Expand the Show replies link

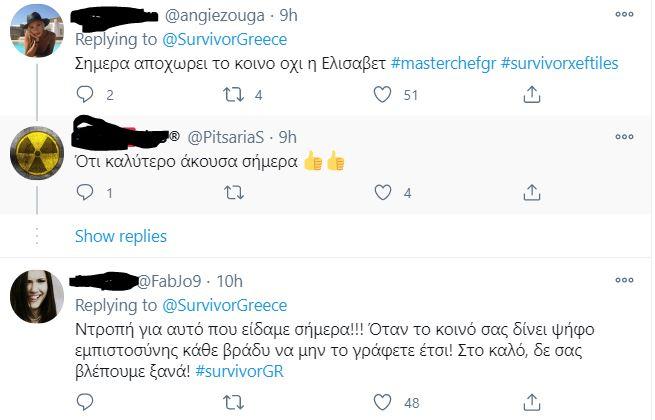(121, 237)
